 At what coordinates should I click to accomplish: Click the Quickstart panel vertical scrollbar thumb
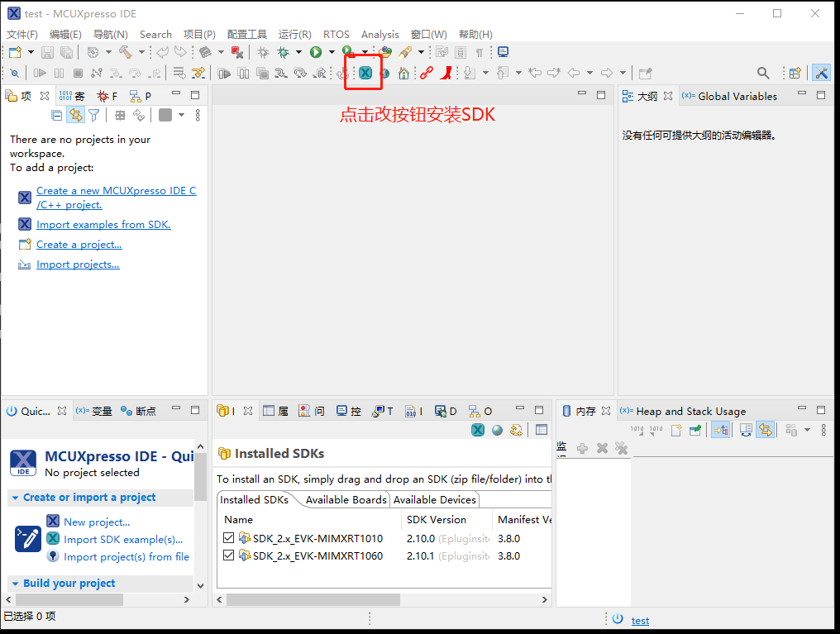(x=200, y=476)
